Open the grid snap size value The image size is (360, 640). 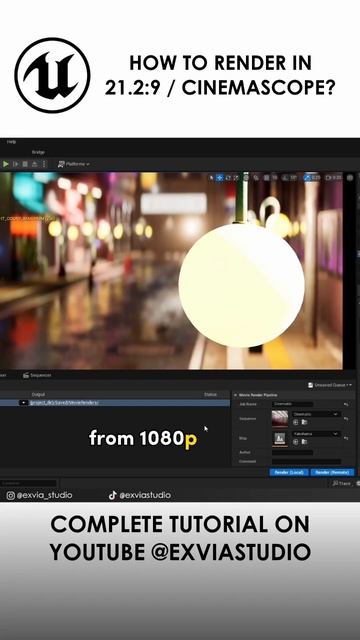(x=274, y=178)
